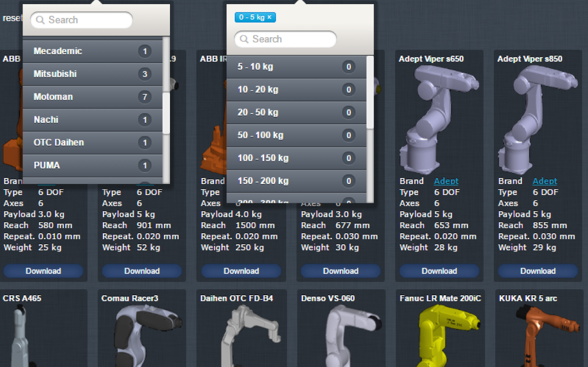The height and width of the screenshot is (367, 588).
Task: Choose the 10 - 20 kg payload range
Action: [x=296, y=90]
